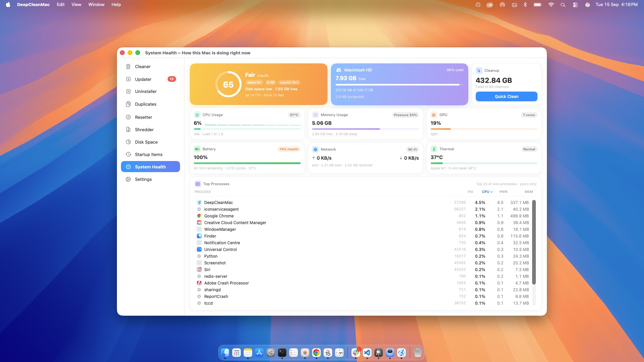Sort processes by PWR column header

(503, 192)
